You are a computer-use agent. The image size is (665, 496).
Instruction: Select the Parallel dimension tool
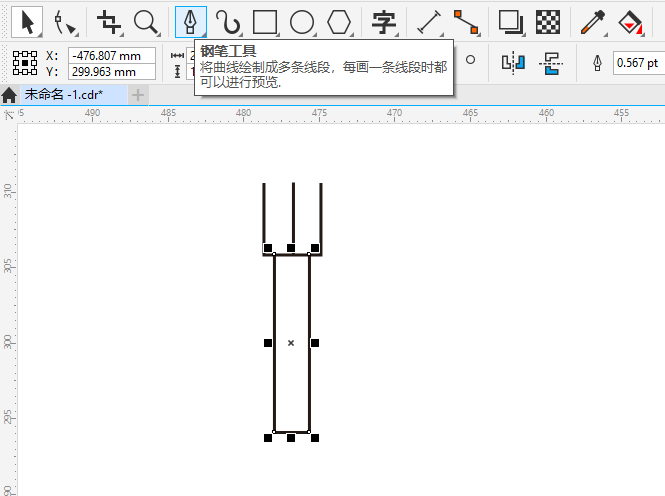[429, 22]
